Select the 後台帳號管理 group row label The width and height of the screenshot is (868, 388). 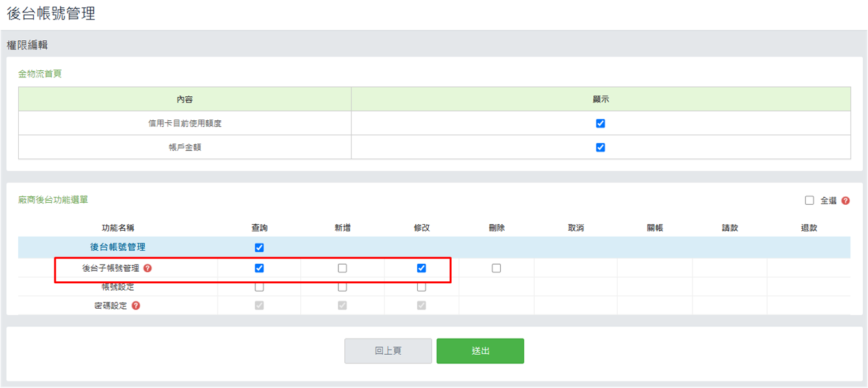pyautogui.click(x=118, y=248)
